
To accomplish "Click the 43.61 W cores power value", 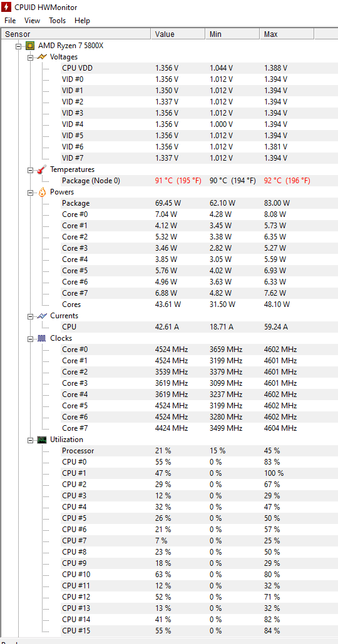I will [167, 304].
